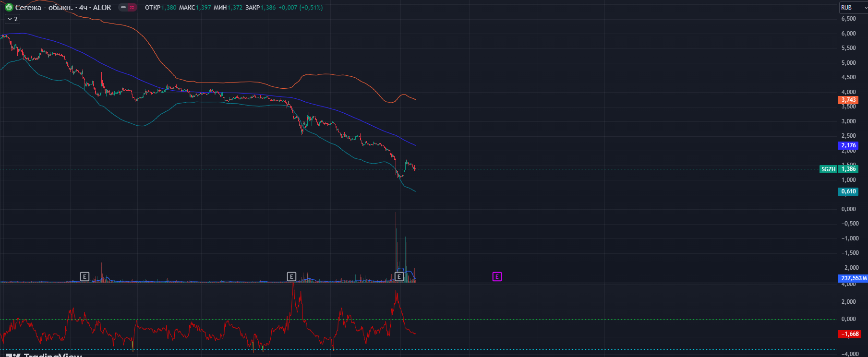Image resolution: width=868 pixels, height=357 pixels.
Task: Click the blue 2,176 moving average label
Action: pyautogui.click(x=848, y=145)
